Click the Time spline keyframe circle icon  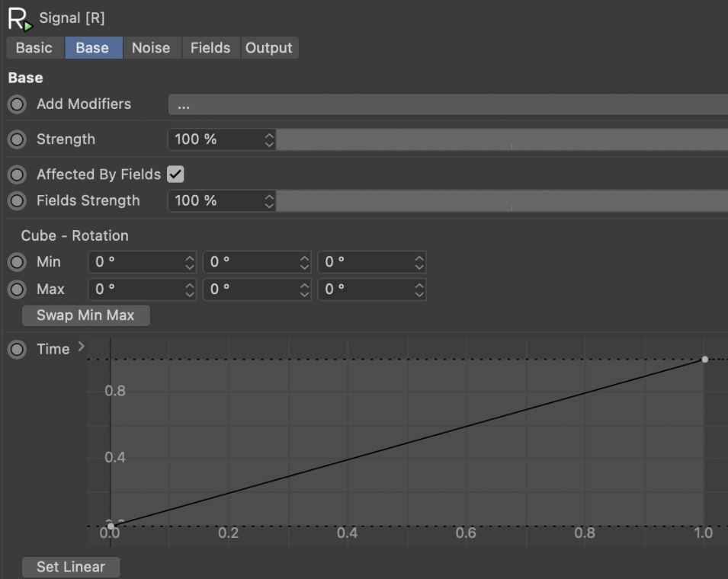click(x=17, y=350)
